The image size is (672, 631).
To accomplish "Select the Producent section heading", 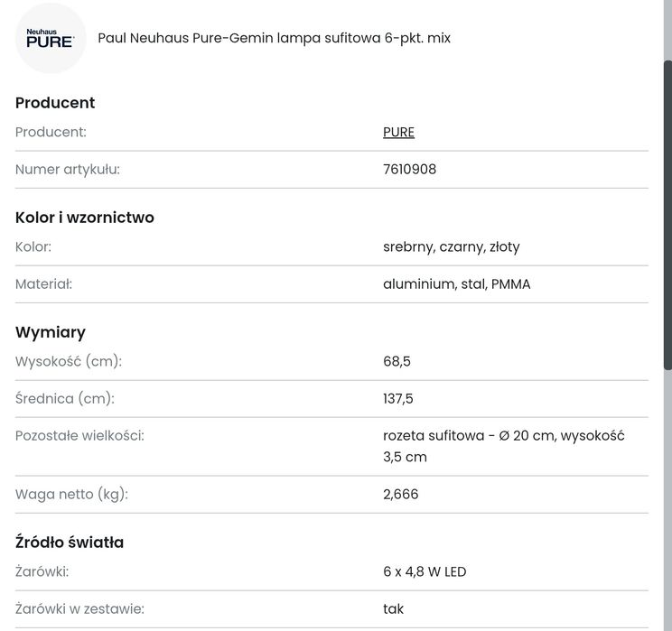I will pyautogui.click(x=55, y=103).
